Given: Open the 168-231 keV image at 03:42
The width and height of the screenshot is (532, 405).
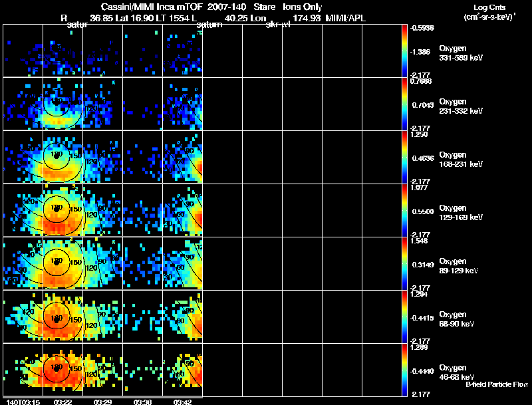Looking at the screenshot, I should click(x=182, y=157).
